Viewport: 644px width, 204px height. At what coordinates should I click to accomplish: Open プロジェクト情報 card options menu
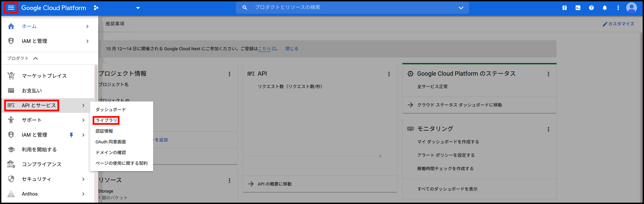coord(230,74)
